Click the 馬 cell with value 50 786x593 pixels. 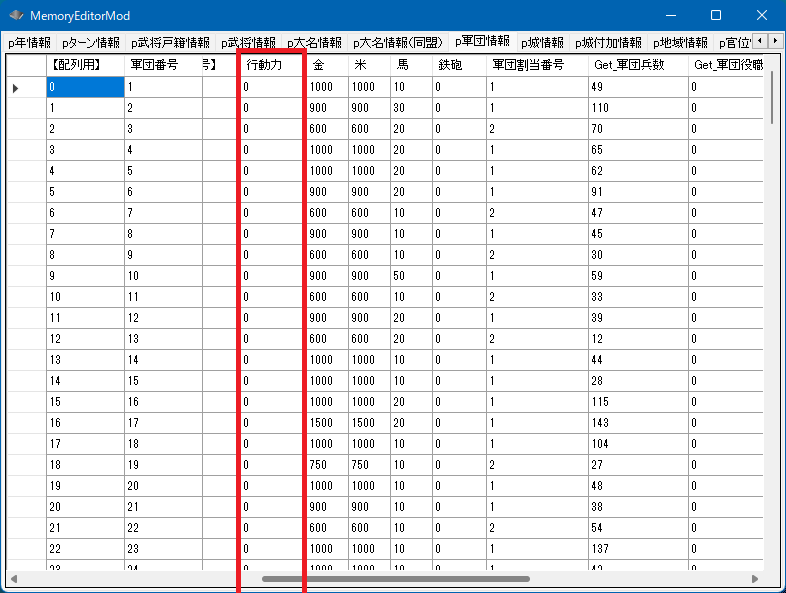[410, 275]
